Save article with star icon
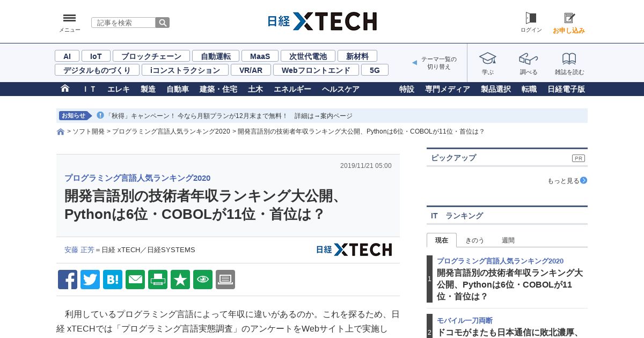This screenshot has width=644, height=338. [180, 280]
